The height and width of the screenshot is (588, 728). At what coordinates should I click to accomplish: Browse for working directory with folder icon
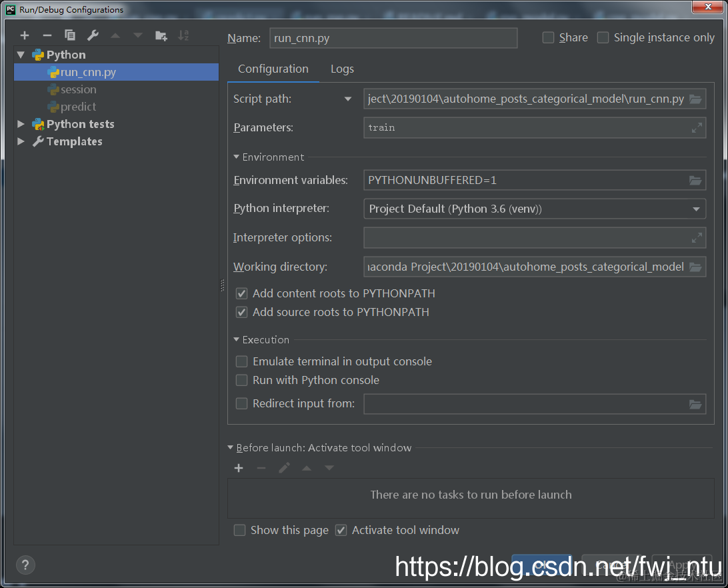pyautogui.click(x=695, y=267)
